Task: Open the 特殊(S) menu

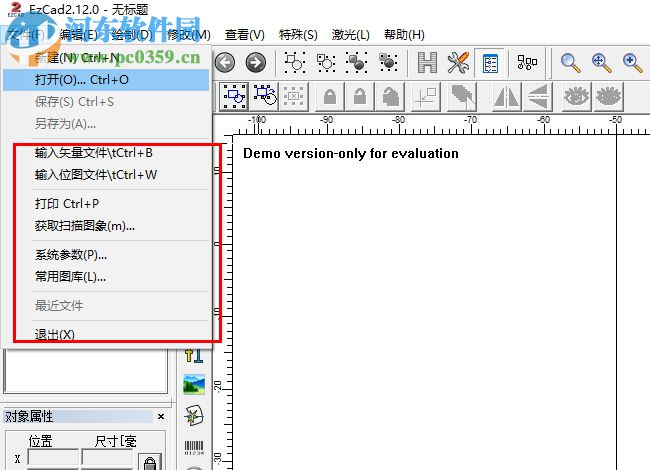Action: [298, 35]
